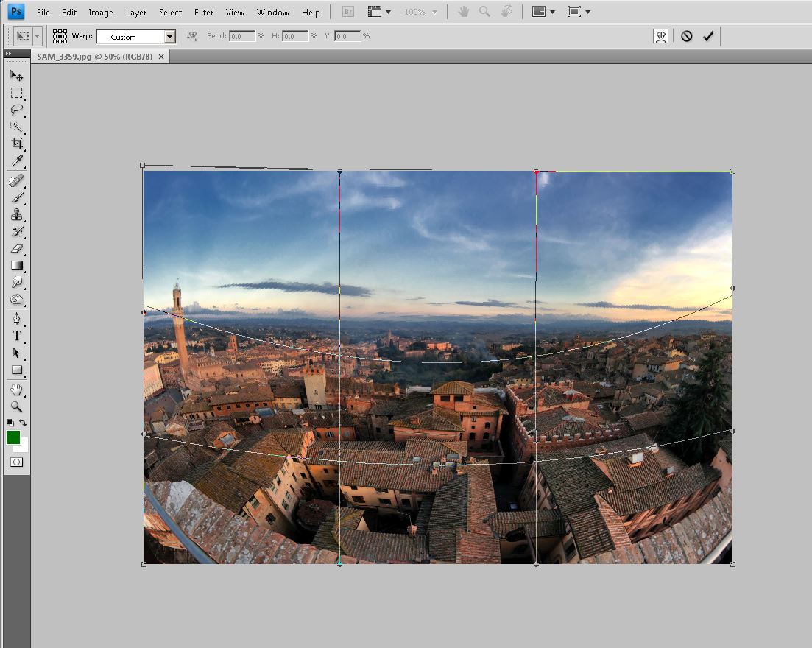Screen dimensions: 812x648
Task: Toggle Quick Mask mode
Action: coord(16,462)
